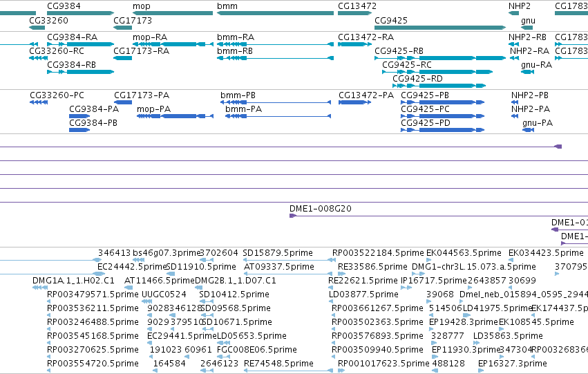Screen dimensions: 588x374
Task: Select transcript CG17173-RA
Action: (x=122, y=58)
